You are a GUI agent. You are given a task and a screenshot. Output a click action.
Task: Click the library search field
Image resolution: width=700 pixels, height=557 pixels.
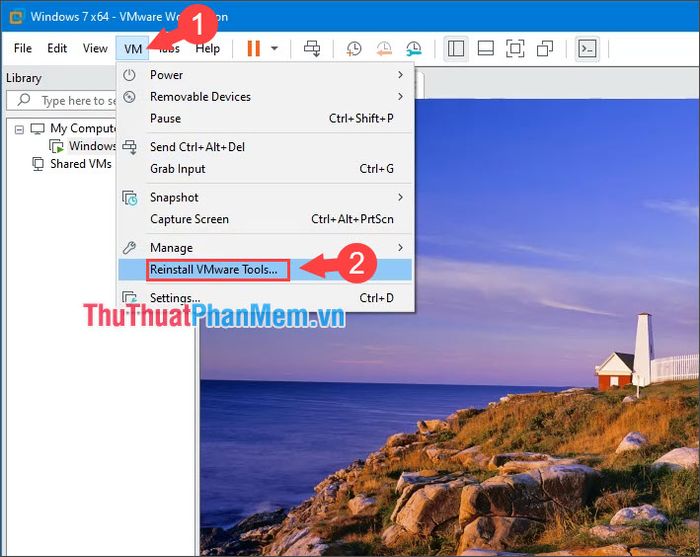click(x=61, y=100)
